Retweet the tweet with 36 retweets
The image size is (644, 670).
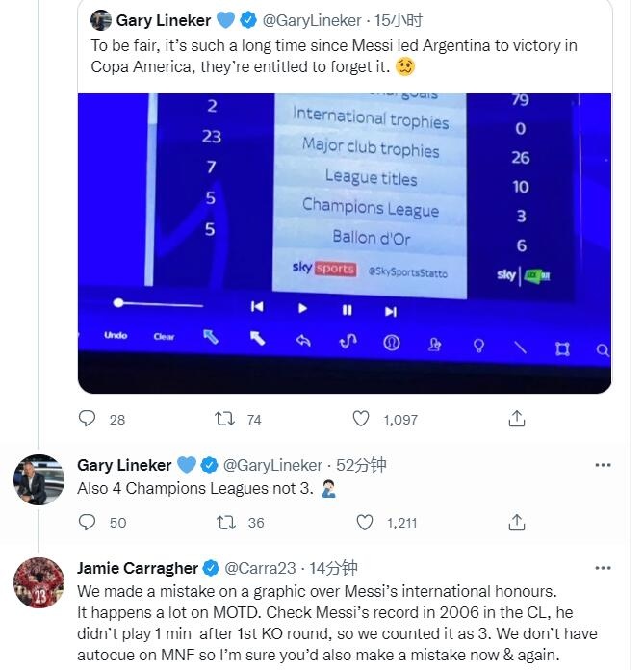[x=226, y=522]
